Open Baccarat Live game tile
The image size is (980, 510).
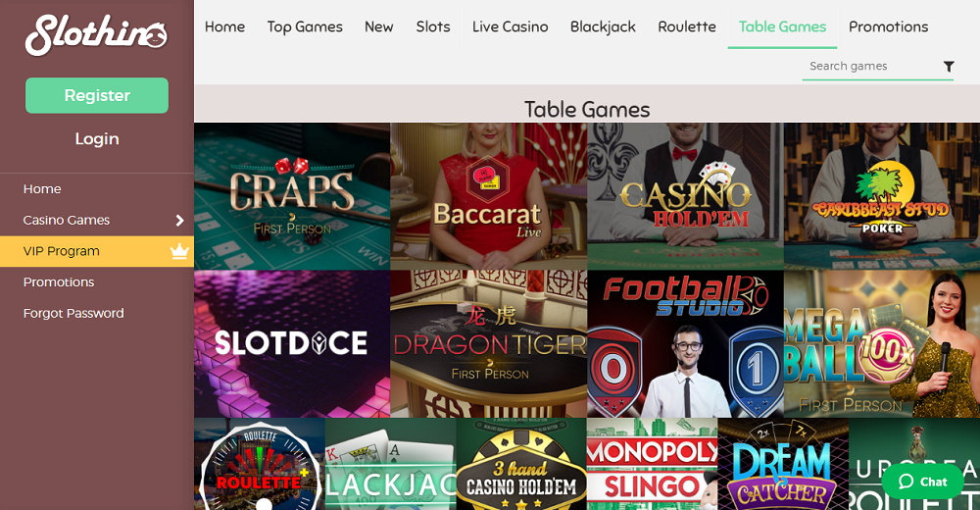pos(489,196)
